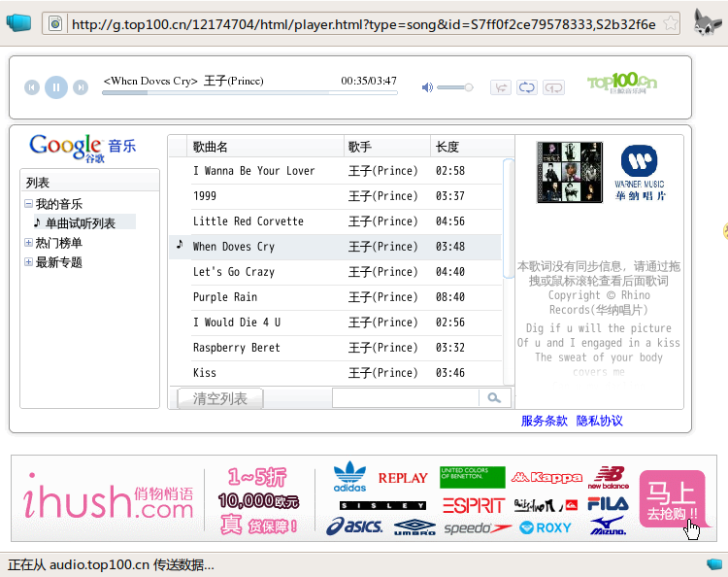Bookmark page with the star icon
Image resolution: width=728 pixels, height=577 pixels.
pyautogui.click(x=670, y=23)
